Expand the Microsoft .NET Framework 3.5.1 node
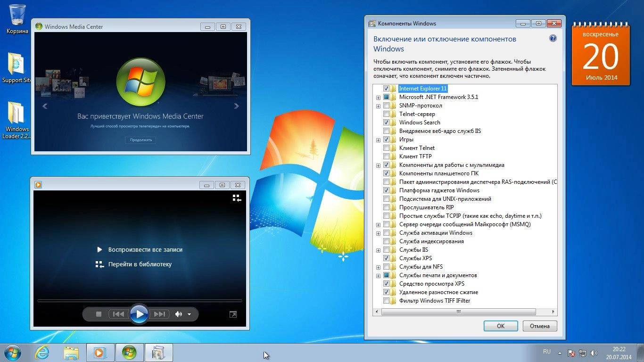 point(378,97)
